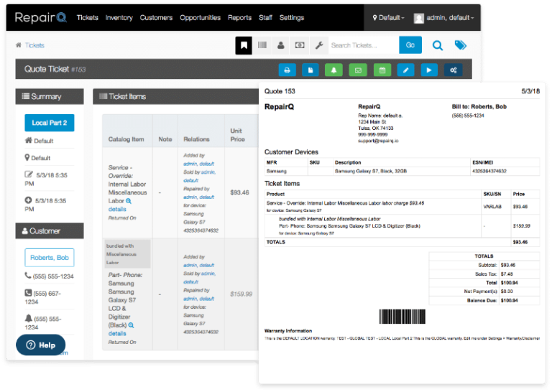Image resolution: width=552 pixels, height=392 pixels.
Task: Click the pencil edit ticket button
Action: 405,70
